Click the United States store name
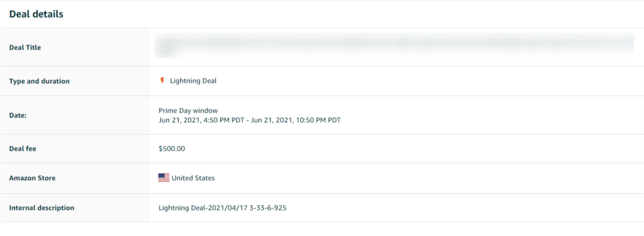This screenshot has width=644, height=236. (193, 178)
